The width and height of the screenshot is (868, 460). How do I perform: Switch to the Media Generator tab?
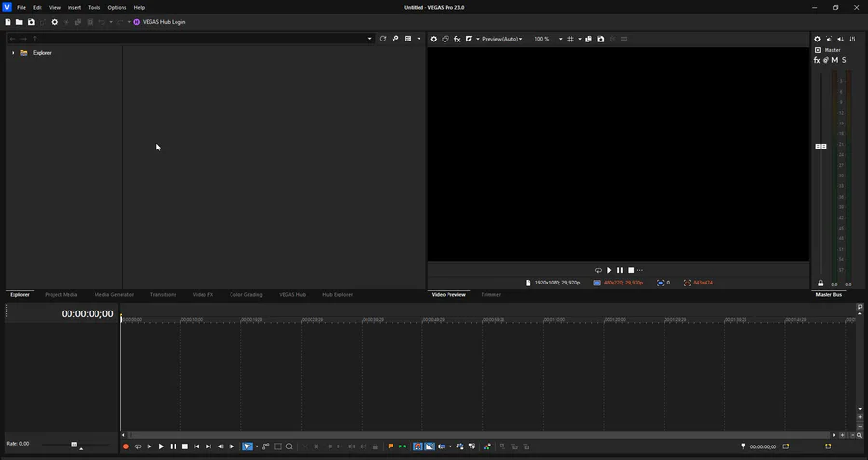(x=114, y=295)
